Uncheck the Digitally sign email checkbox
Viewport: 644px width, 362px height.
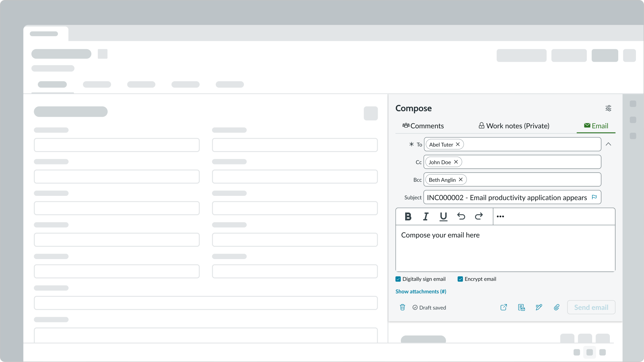click(398, 279)
